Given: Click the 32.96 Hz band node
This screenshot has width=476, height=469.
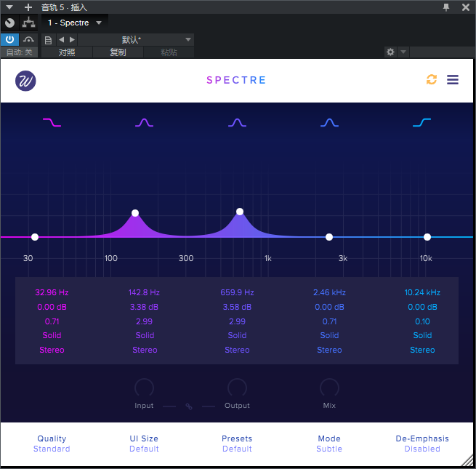Looking at the screenshot, I should click(x=35, y=237).
